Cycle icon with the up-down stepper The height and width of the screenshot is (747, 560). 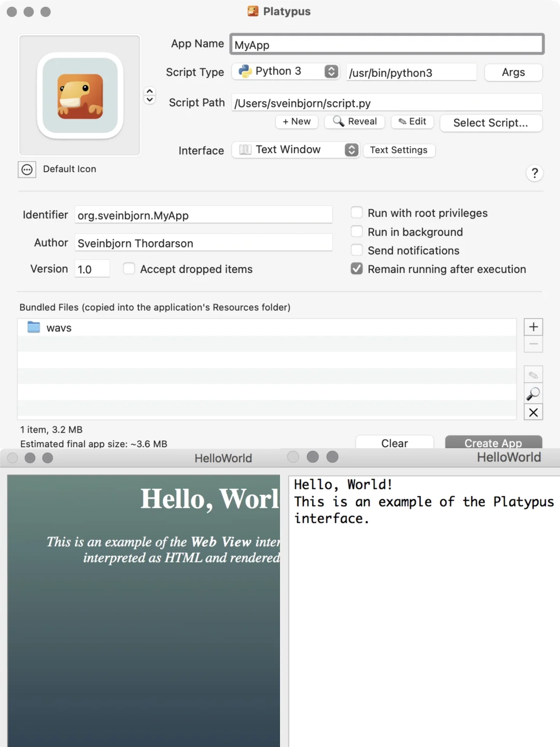pyautogui.click(x=150, y=95)
